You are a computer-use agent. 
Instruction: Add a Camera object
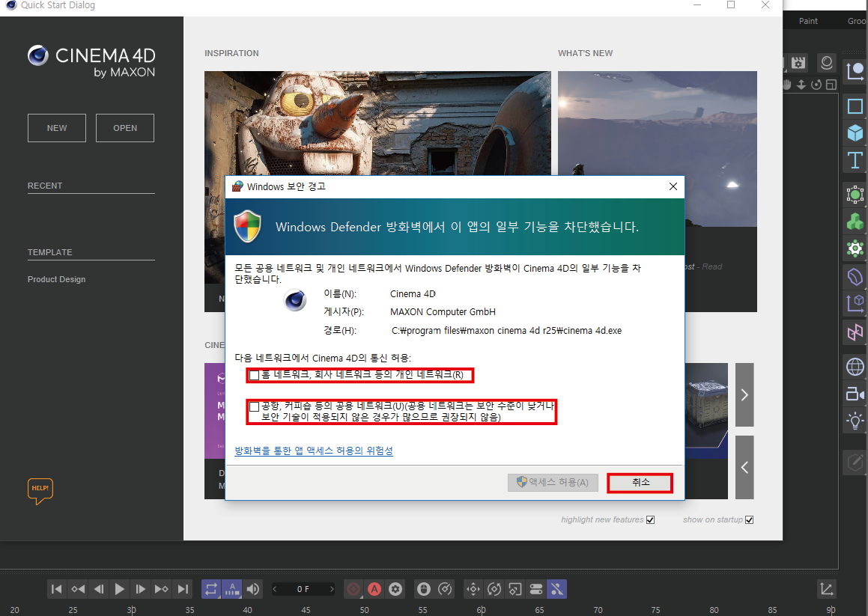855,394
